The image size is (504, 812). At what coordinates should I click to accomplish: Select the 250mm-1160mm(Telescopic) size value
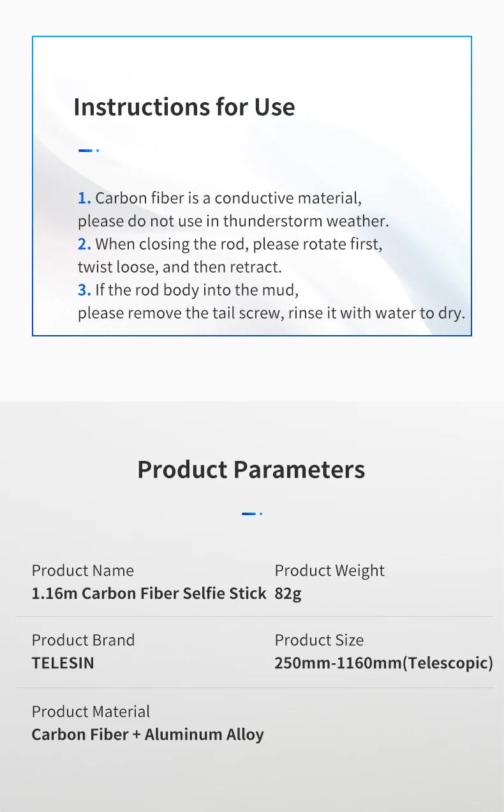(x=383, y=663)
